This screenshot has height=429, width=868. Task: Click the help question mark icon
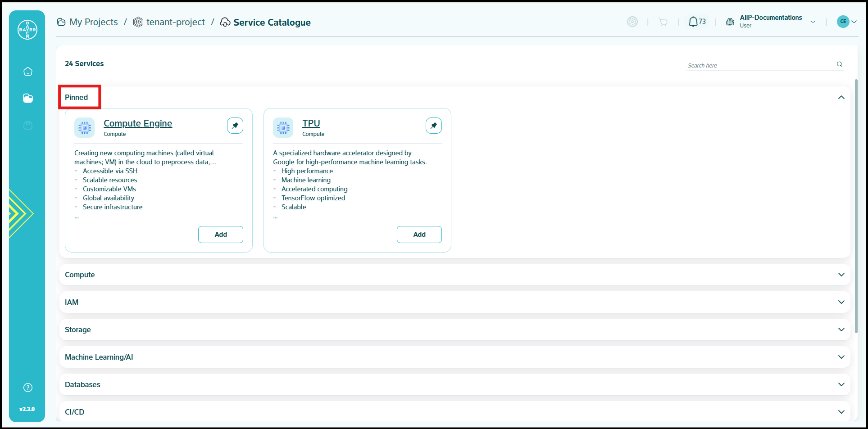point(28,388)
